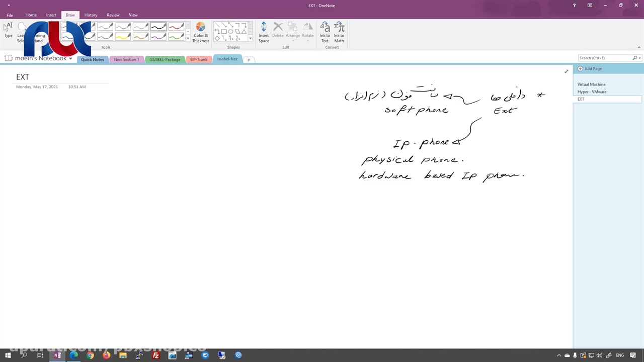Open the Ink to Math converter
Viewport: 644px width, 362px height.
click(x=339, y=32)
